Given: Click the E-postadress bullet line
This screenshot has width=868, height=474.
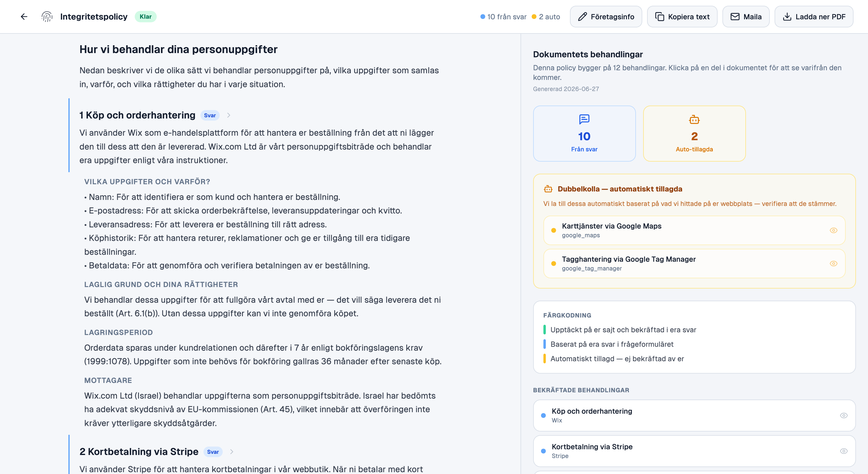Looking at the screenshot, I should click(243, 211).
